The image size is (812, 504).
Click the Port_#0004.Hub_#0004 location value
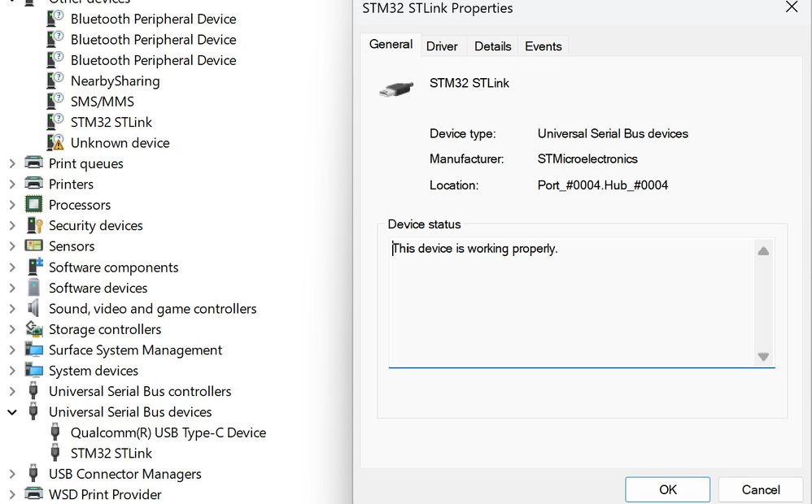[x=603, y=185]
